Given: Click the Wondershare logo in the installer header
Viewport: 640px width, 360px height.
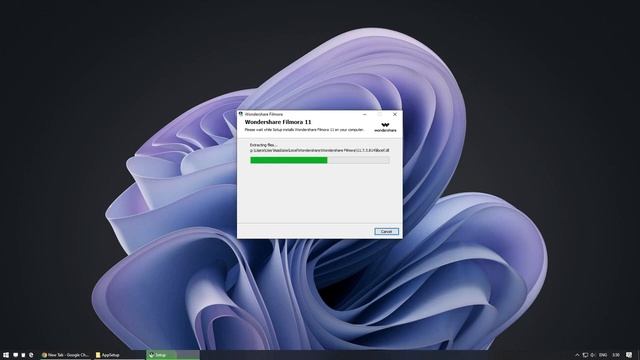Looking at the screenshot, I should click(x=385, y=127).
